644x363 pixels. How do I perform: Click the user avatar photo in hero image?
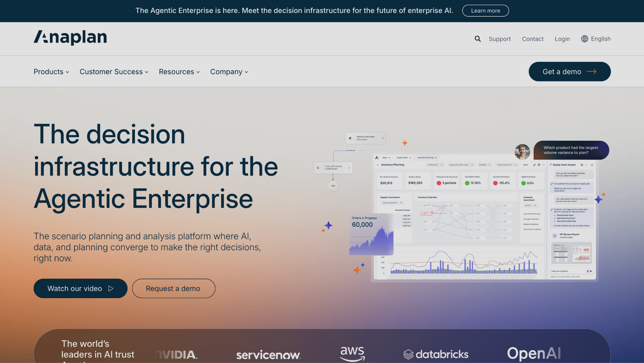[522, 152]
